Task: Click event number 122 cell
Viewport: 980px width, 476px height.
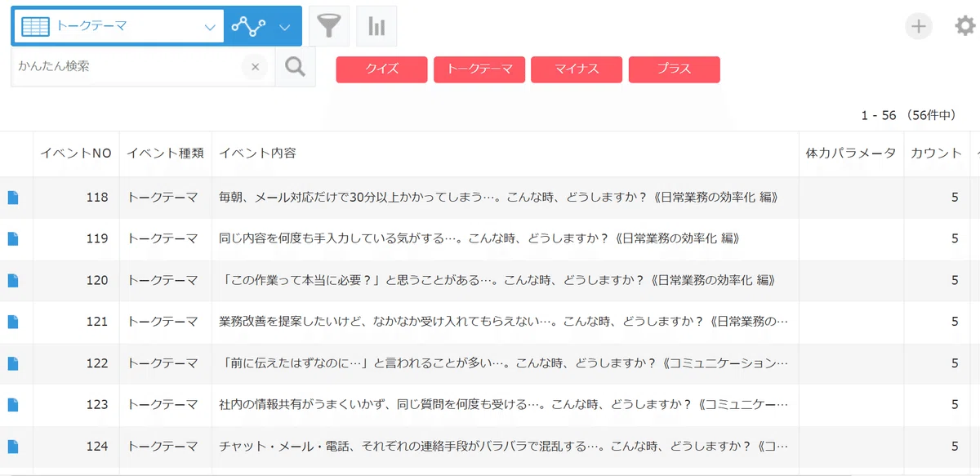Action: (x=76, y=363)
